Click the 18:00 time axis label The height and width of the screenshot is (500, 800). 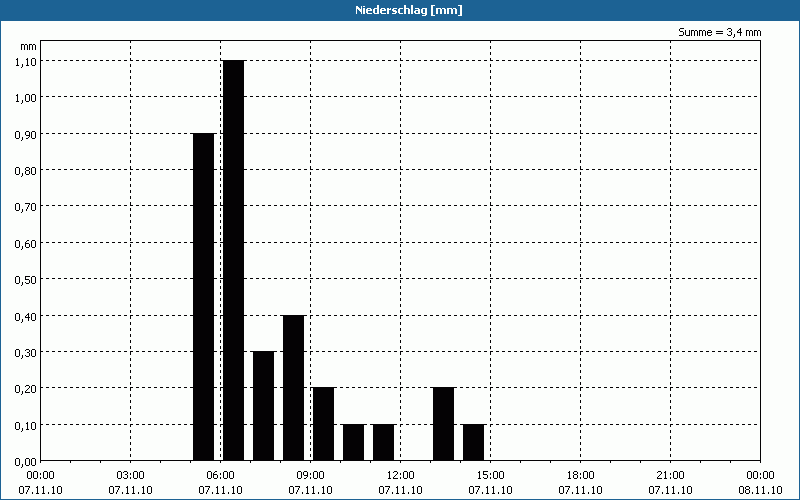click(x=581, y=476)
